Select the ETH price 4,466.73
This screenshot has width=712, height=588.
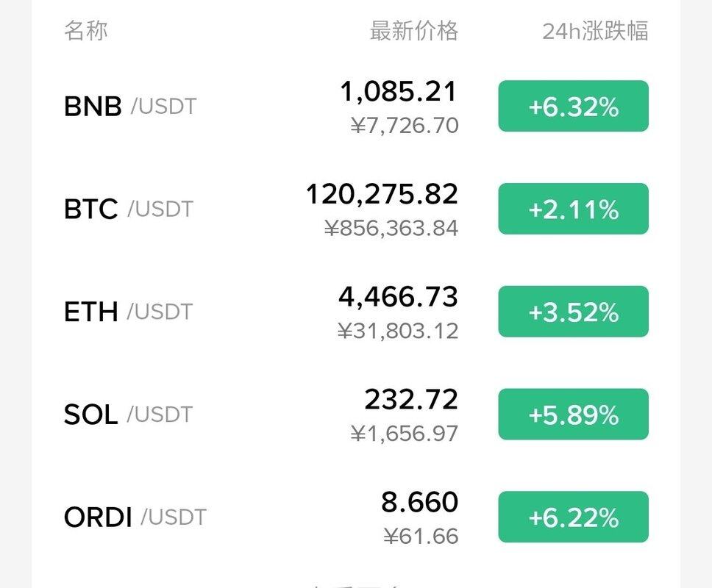(x=398, y=297)
